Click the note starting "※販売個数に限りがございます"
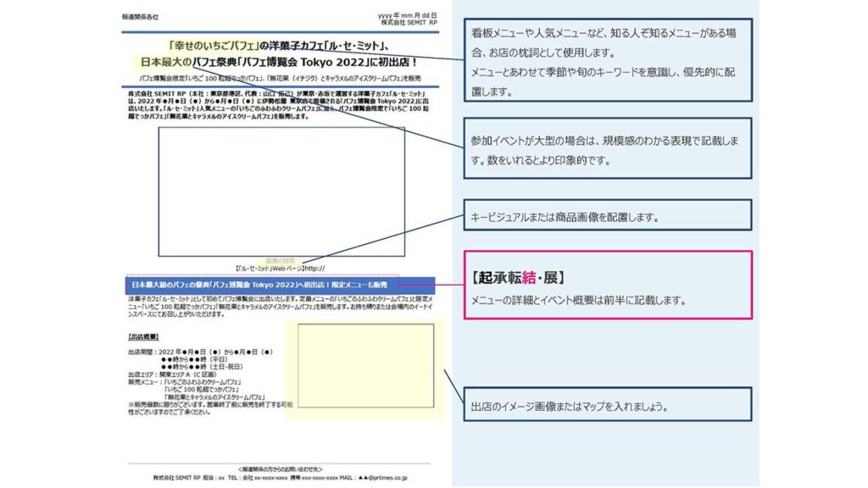 pos(210,408)
